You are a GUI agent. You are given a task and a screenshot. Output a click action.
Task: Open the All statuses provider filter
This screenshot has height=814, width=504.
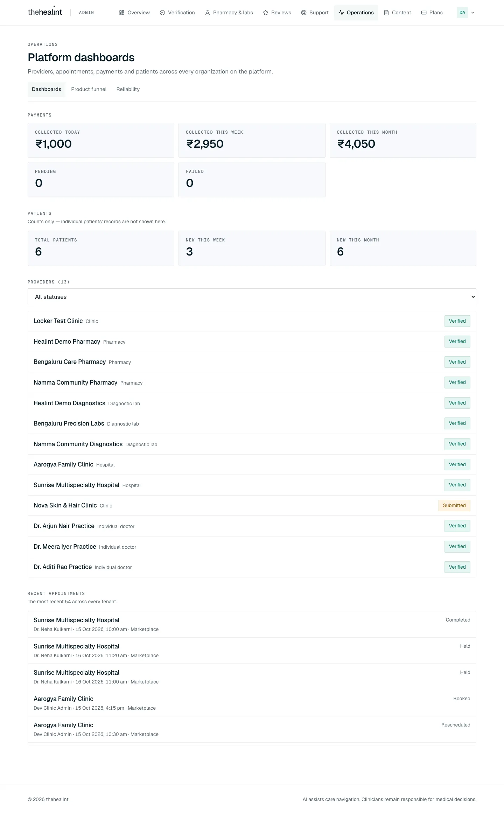coord(252,297)
